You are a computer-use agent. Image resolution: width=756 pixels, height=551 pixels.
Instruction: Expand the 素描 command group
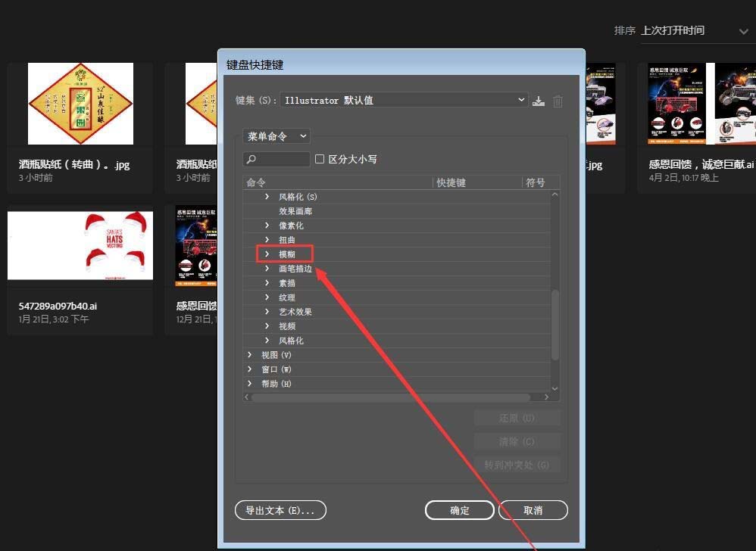point(266,282)
